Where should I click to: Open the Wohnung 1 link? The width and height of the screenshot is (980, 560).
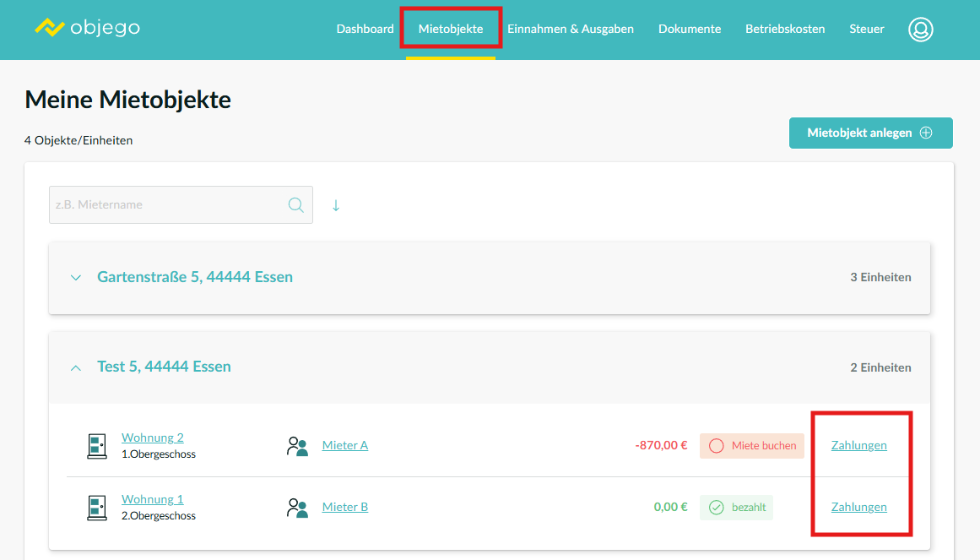pos(153,499)
